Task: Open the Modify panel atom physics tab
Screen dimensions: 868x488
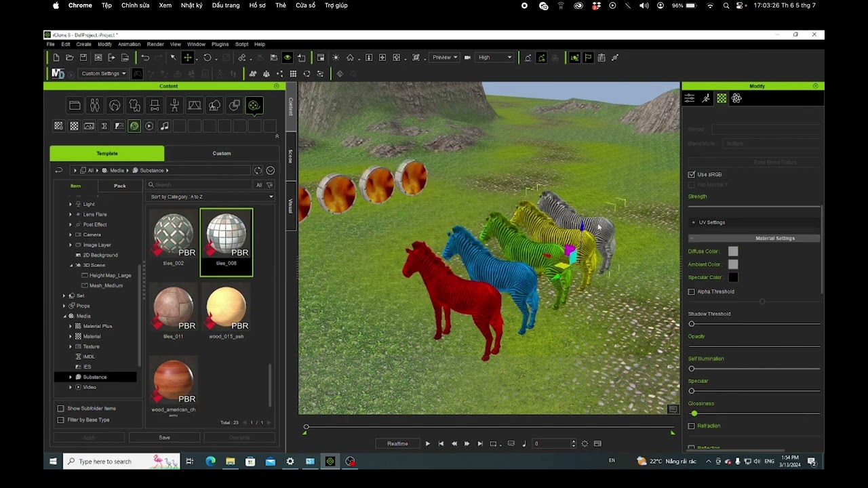Action: (736, 98)
